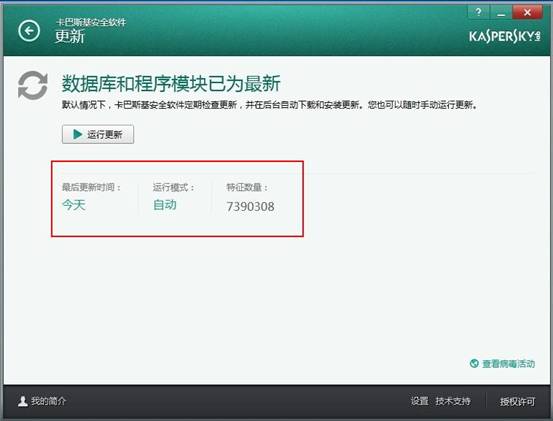This screenshot has width=553, height=421.
Task: Minimize the Kaspersky window
Action: coord(501,12)
